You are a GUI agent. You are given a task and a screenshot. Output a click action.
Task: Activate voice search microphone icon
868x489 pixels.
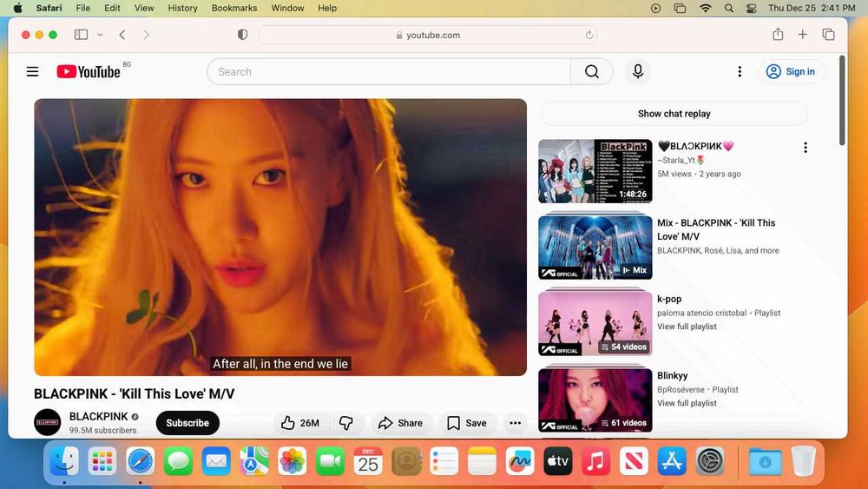(638, 71)
